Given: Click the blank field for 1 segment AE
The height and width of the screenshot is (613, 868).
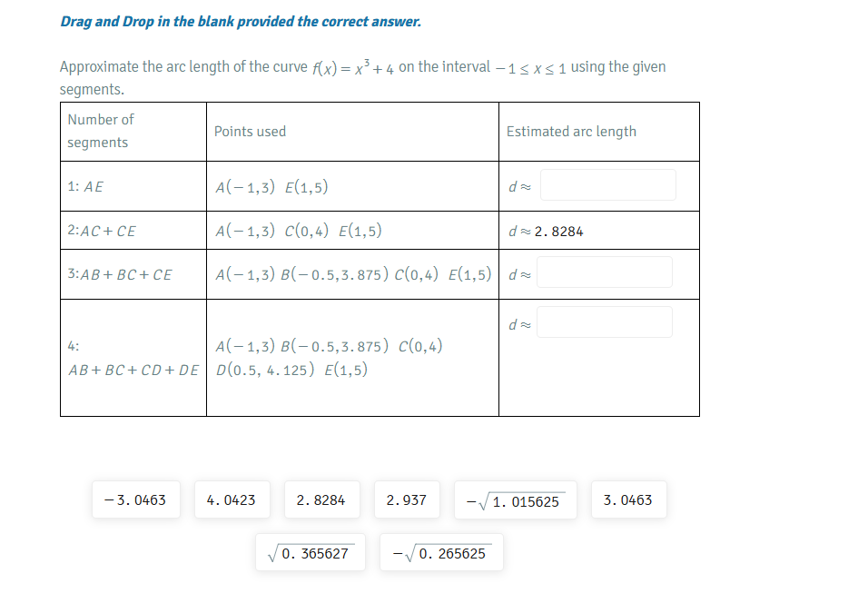Looking at the screenshot, I should pos(608,185).
